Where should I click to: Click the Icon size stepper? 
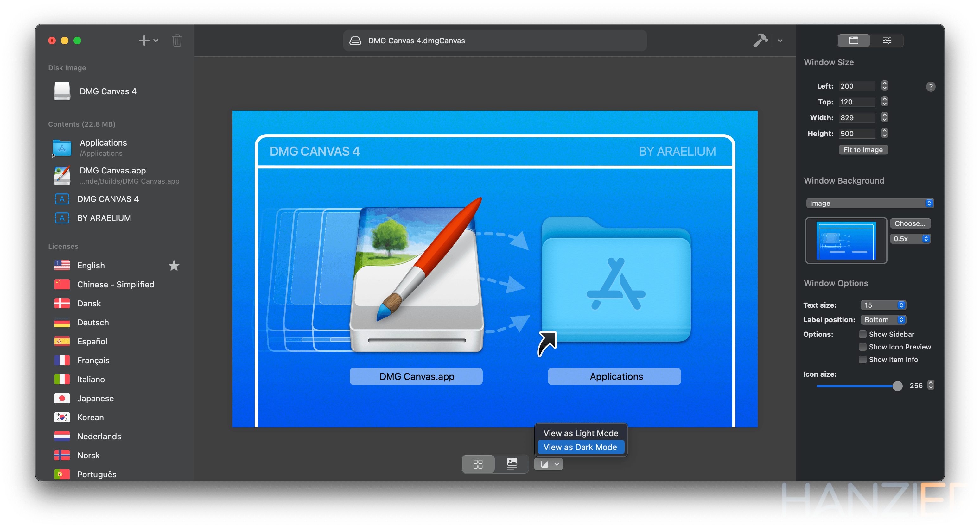pyautogui.click(x=931, y=386)
